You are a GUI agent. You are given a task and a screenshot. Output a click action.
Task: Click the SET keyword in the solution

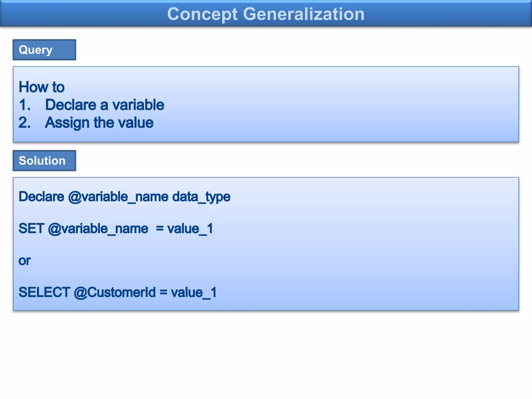[x=31, y=229]
